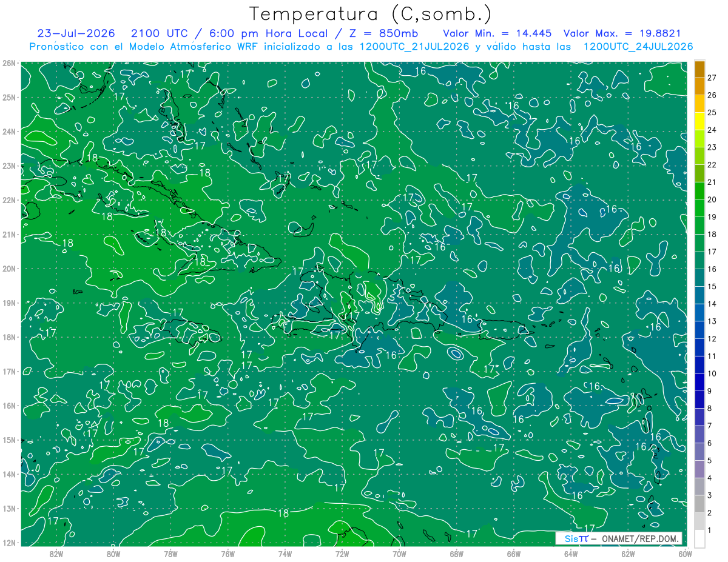728x562 pixels.
Task: Click the "82W" longitude axis label
Action: tap(56, 553)
